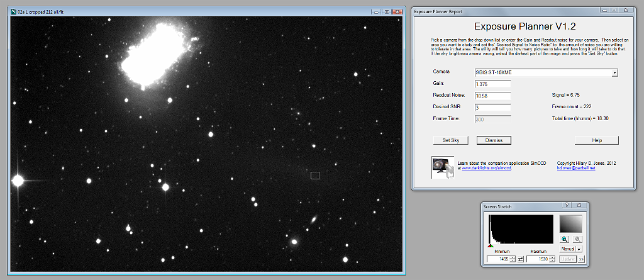Image resolution: width=644 pixels, height=280 pixels.
Task: Open Screen Stretch help question mark
Action: point(567,205)
